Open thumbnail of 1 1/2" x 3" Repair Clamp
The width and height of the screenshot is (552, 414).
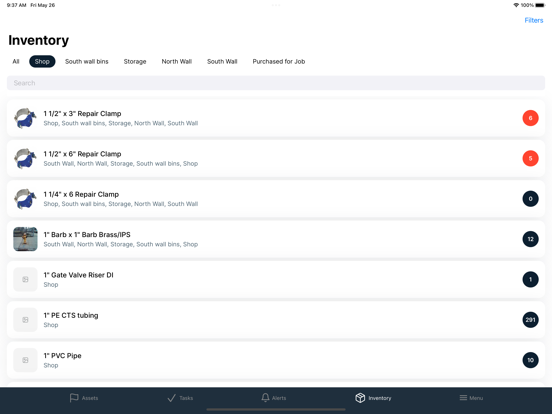[x=25, y=118]
